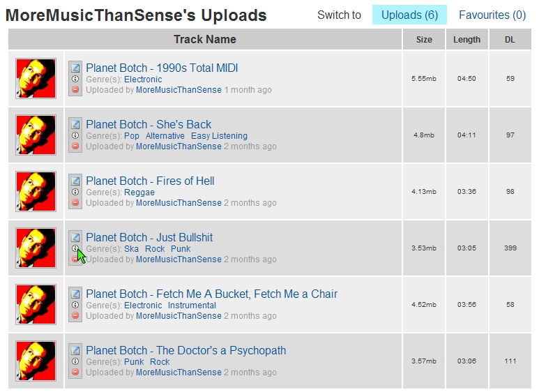This screenshot has height=392, width=539.
Task: Click info icon for She's Back track
Action: point(75,135)
